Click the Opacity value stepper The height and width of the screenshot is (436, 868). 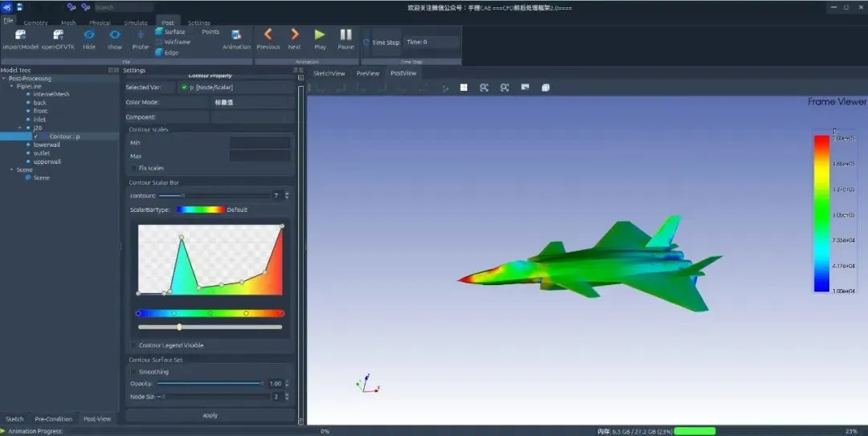[x=287, y=384]
